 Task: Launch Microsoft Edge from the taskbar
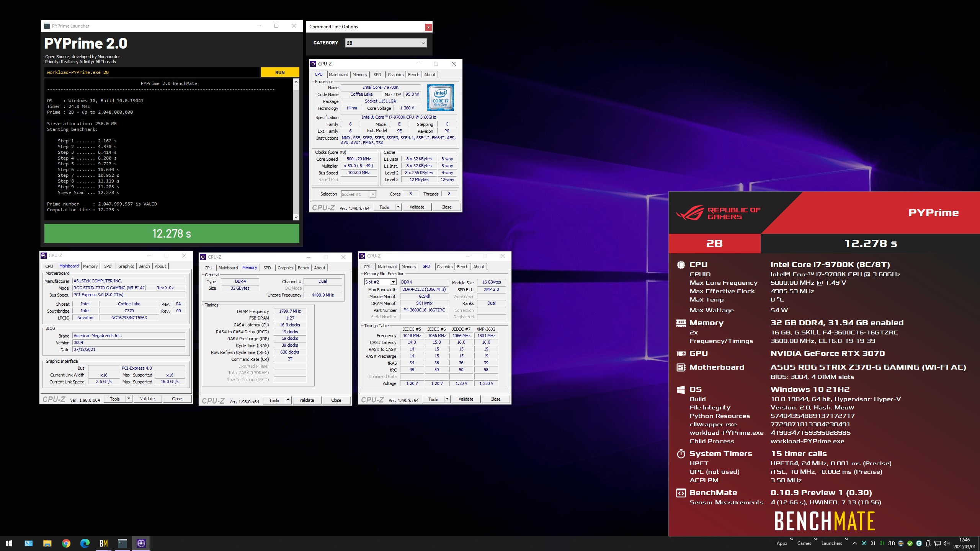(x=85, y=543)
